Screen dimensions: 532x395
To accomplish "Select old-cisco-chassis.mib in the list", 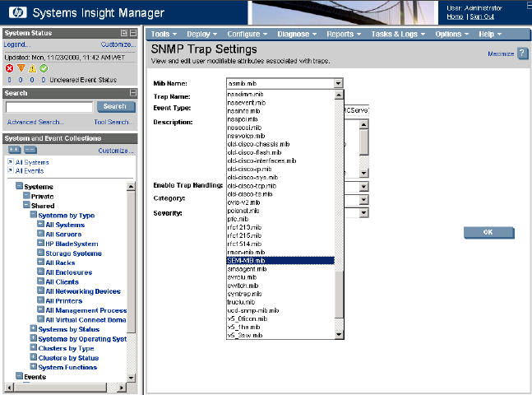I will 280,144.
